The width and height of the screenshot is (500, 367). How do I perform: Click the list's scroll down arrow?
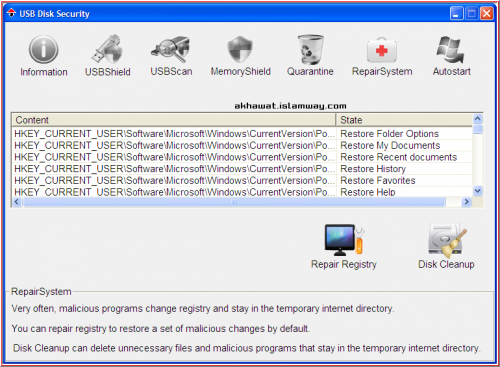tap(478, 191)
